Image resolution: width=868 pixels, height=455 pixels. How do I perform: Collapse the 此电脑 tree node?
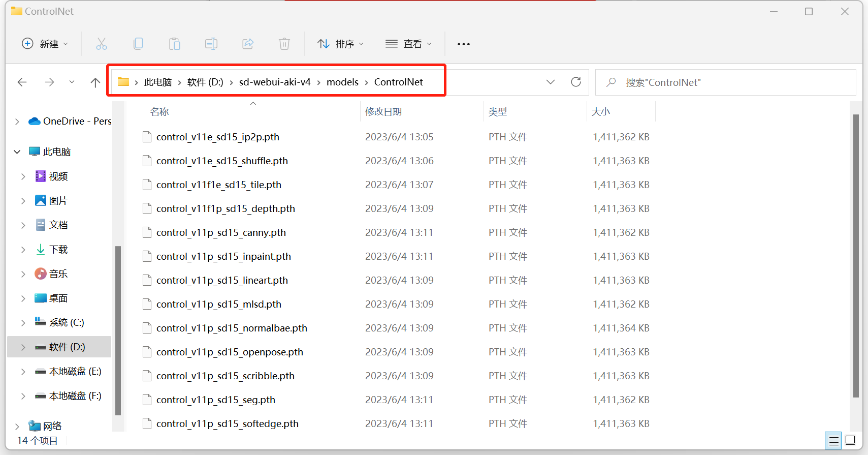[17, 151]
